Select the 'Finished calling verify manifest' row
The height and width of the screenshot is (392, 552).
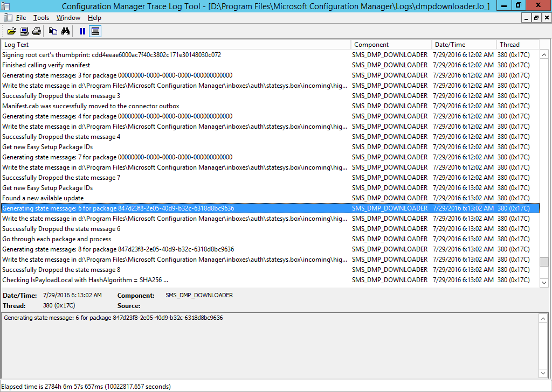[270, 65]
